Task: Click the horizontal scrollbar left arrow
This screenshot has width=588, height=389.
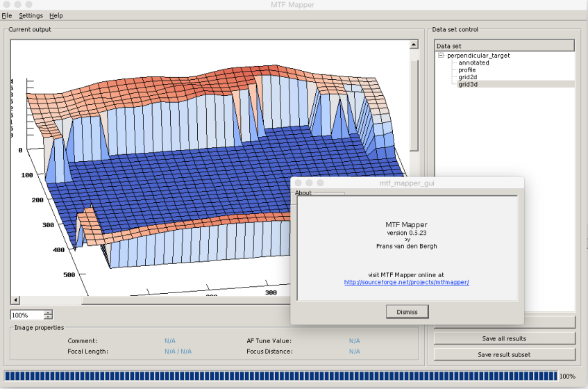Action: point(15,300)
